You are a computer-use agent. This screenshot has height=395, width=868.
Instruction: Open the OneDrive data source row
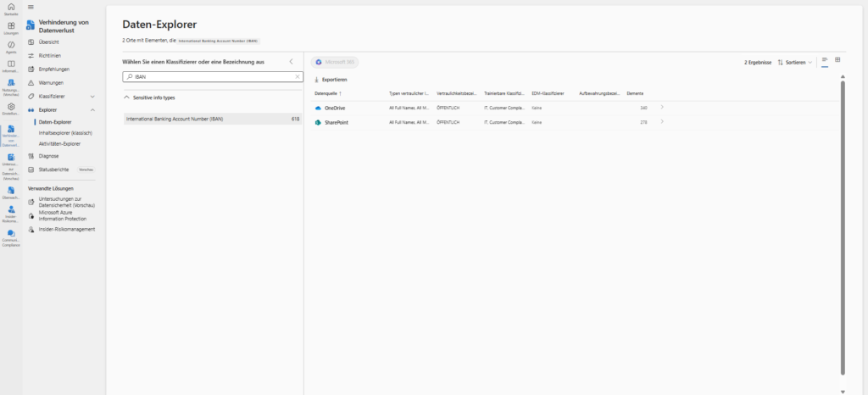pyautogui.click(x=336, y=108)
